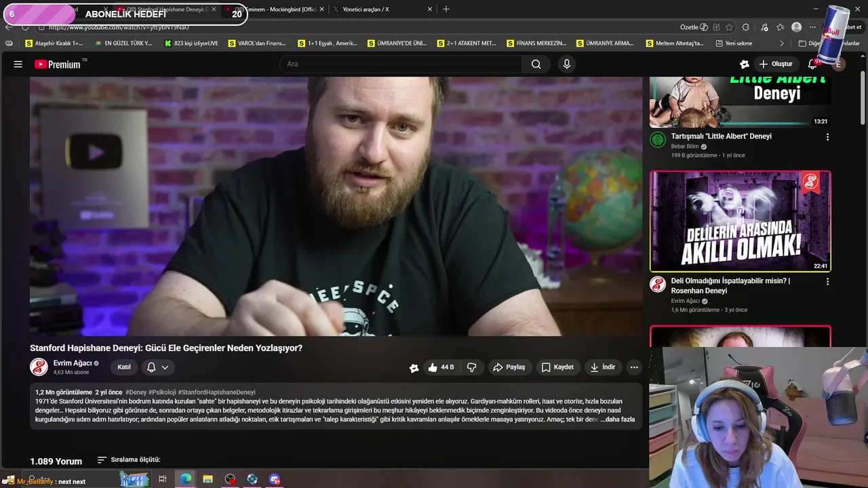Open VAROL'dan Finans bookmark

[257, 43]
